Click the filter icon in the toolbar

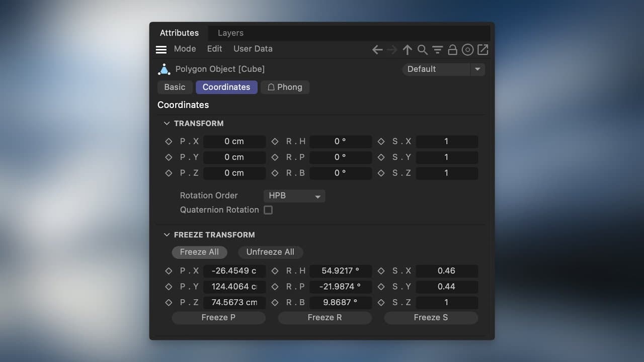pos(437,49)
